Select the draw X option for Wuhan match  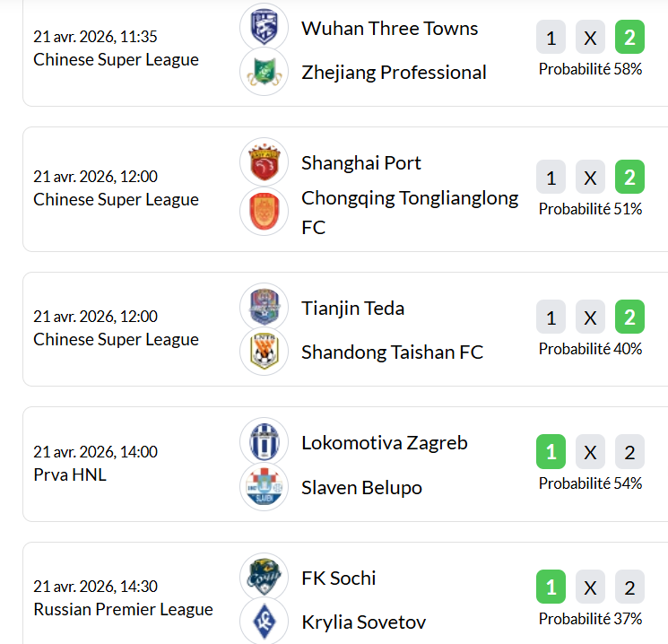590,39
